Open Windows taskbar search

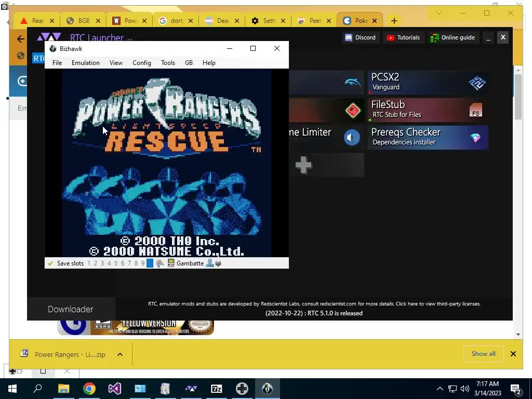pos(37,389)
